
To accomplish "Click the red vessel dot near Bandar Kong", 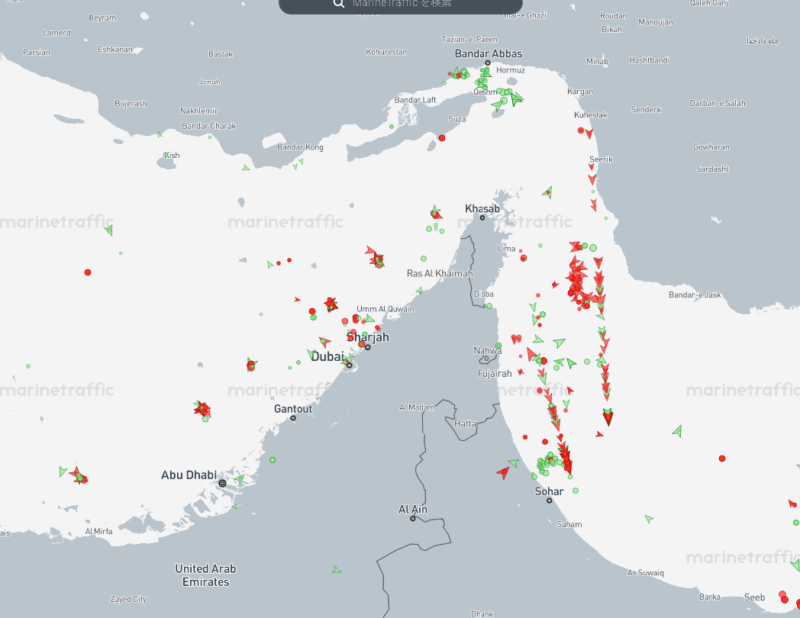I will 442,138.
